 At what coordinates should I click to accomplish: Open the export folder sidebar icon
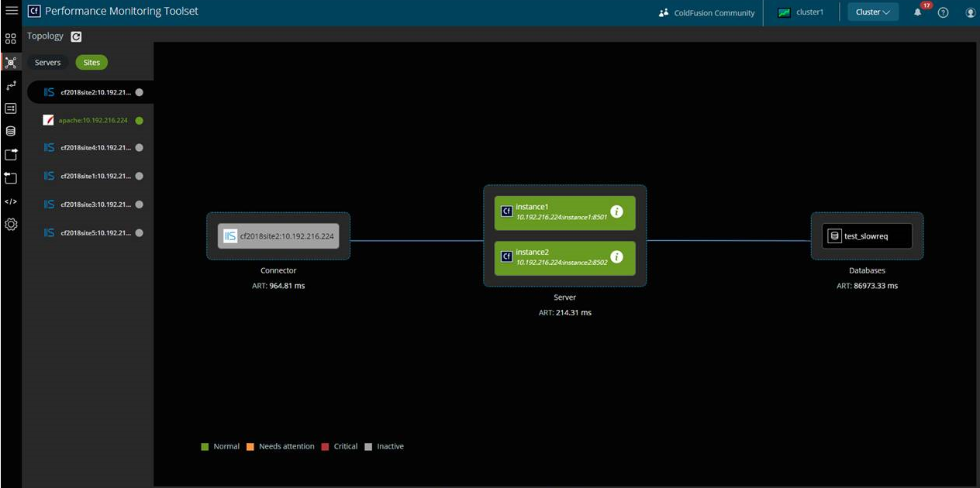tap(11, 155)
